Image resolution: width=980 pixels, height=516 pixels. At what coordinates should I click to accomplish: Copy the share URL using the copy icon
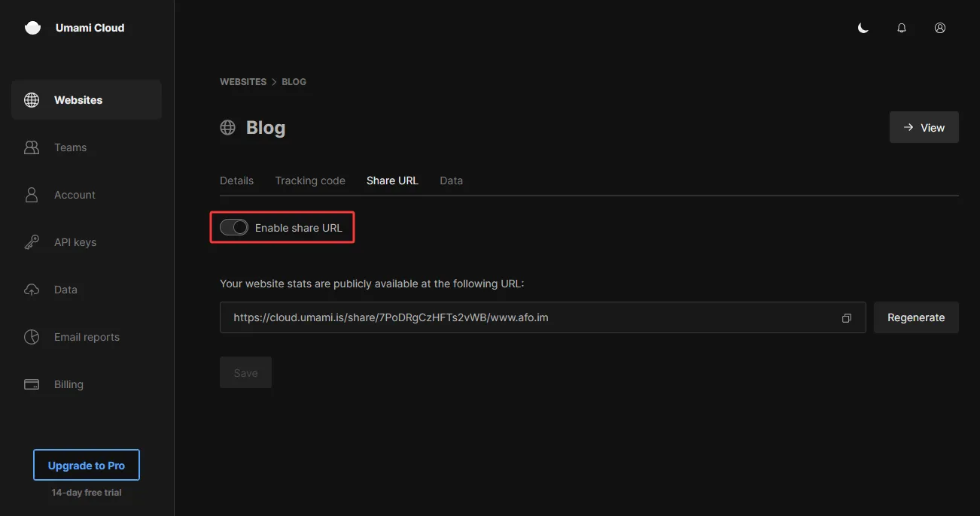coord(847,318)
